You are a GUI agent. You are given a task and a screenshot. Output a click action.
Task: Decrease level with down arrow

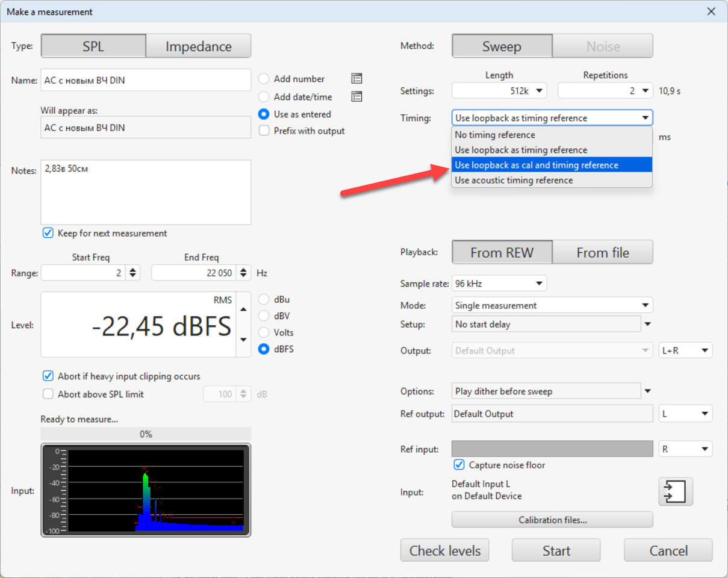click(243, 340)
